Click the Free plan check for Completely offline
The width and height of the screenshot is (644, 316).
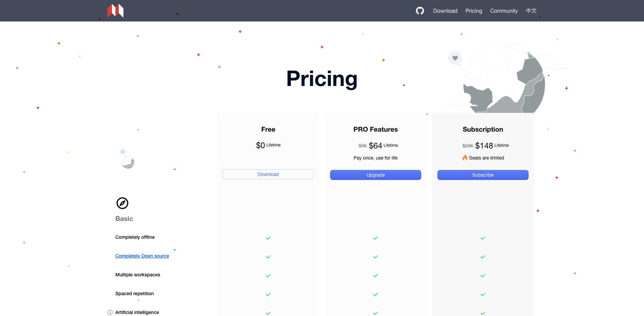click(x=268, y=238)
